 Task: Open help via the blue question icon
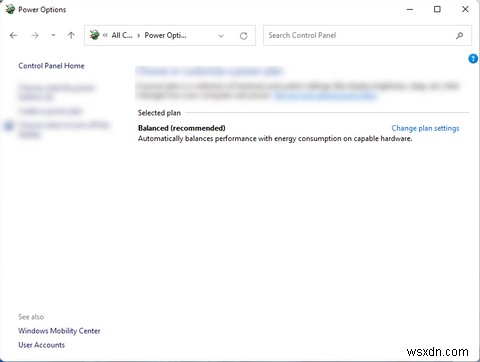click(473, 59)
